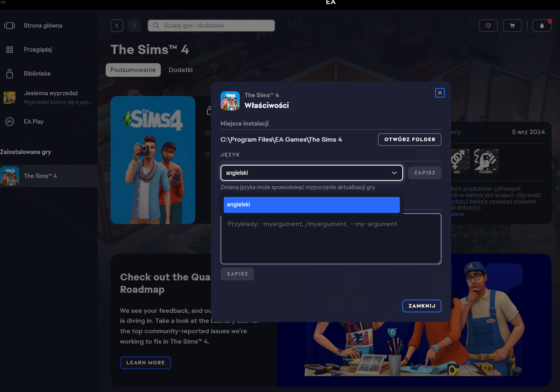Click the Zamknij button

pos(422,306)
